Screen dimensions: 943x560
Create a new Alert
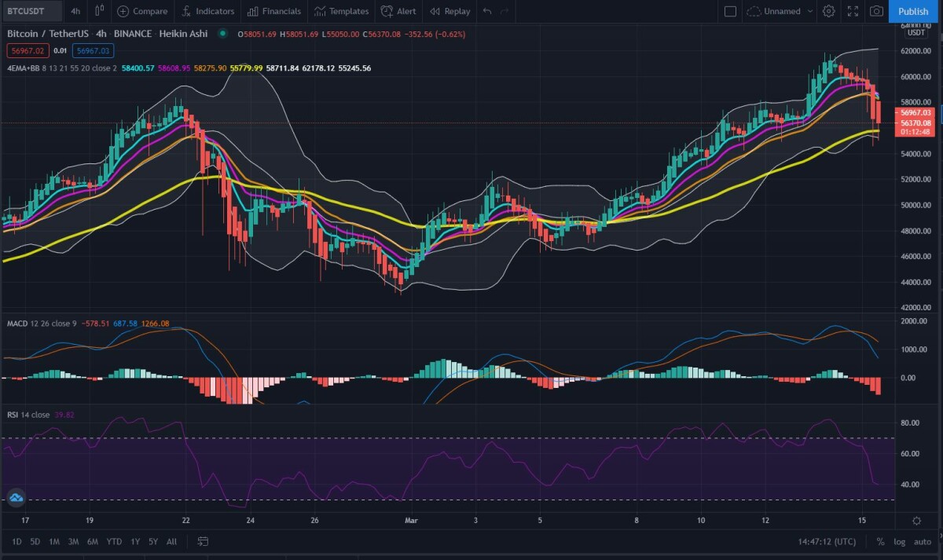pos(398,11)
